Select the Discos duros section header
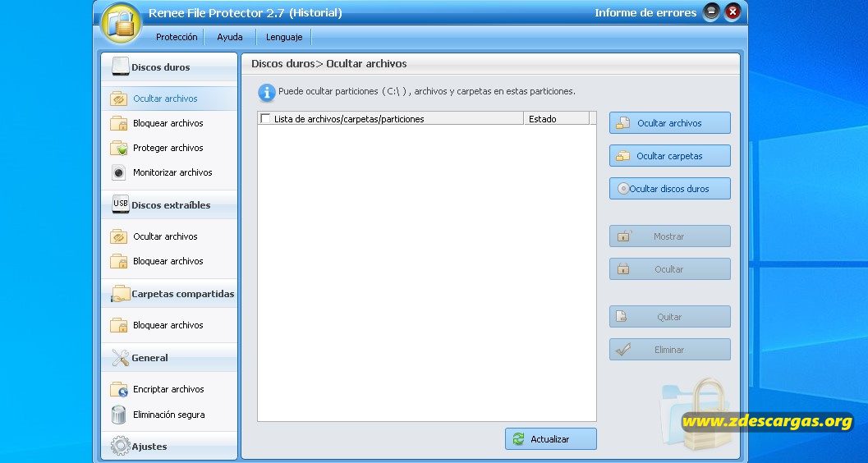Image resolution: width=868 pixels, height=463 pixels. (169, 67)
